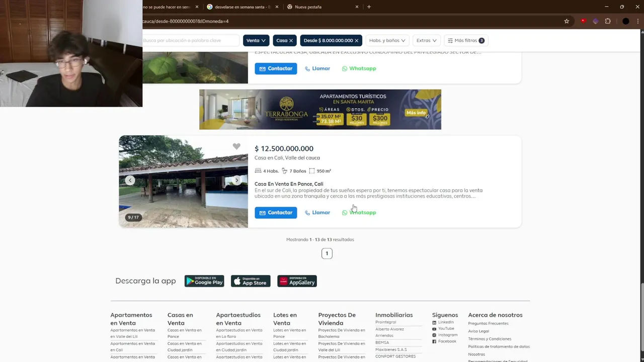
Task: Remove the 'Desde $ 8.000.000.000' filter
Action: point(357,41)
